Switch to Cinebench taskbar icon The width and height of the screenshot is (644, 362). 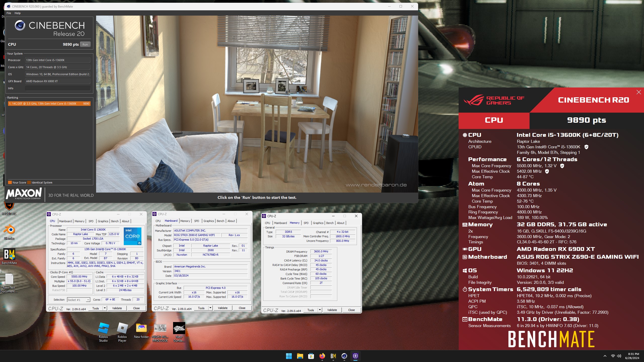(x=344, y=356)
